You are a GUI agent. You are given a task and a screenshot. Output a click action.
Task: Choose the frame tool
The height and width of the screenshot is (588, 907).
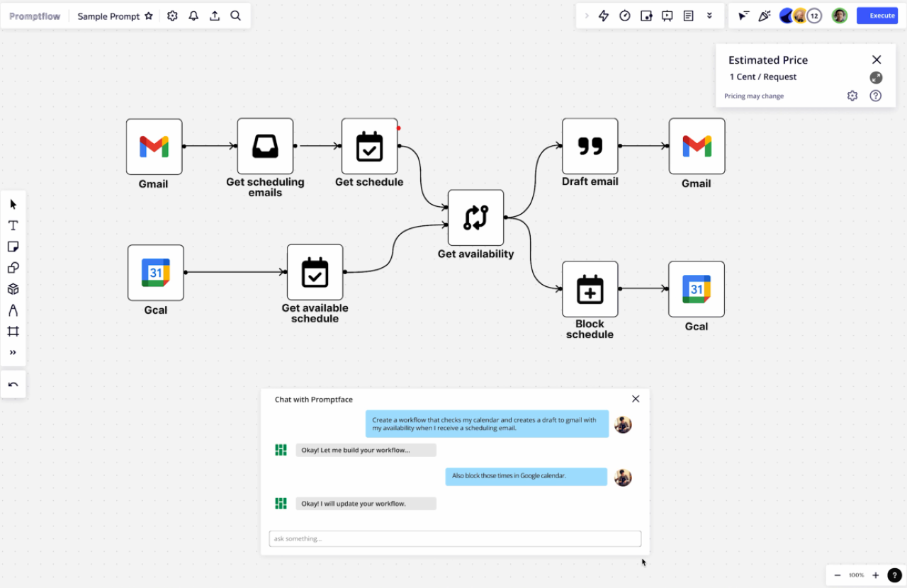pos(13,332)
